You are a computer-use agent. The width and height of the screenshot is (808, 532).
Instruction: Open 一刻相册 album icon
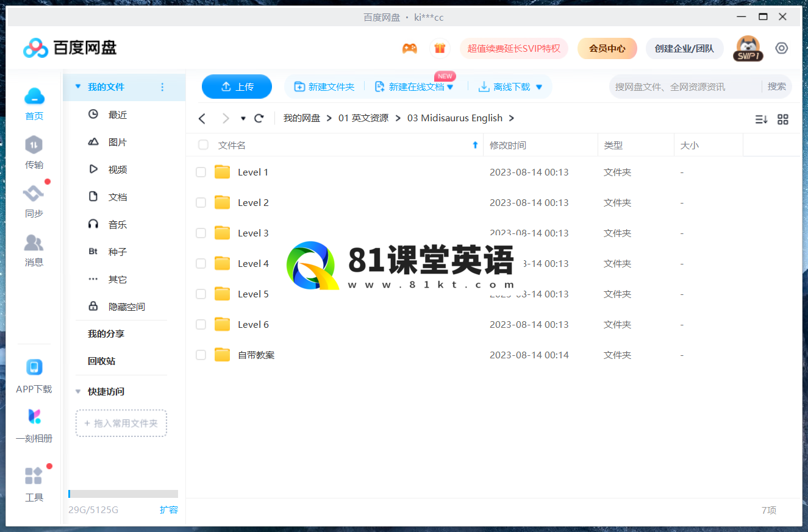(x=34, y=417)
